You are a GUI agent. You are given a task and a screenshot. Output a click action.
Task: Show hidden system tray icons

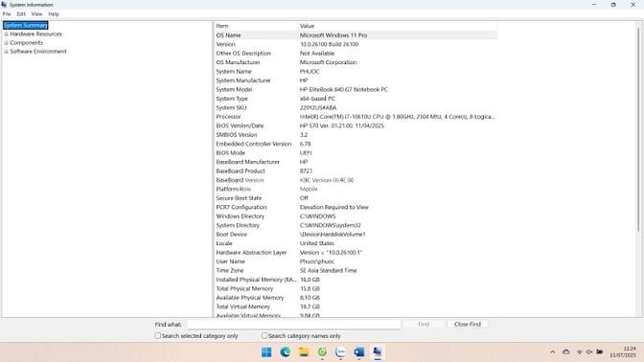(x=552, y=352)
